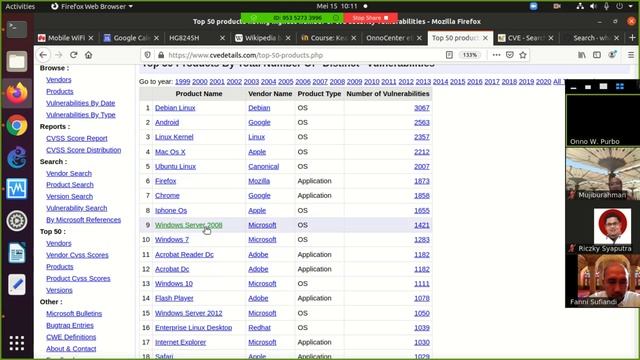This screenshot has width=640, height=360.
Task: Go to Firefox home page
Action: 89,55
